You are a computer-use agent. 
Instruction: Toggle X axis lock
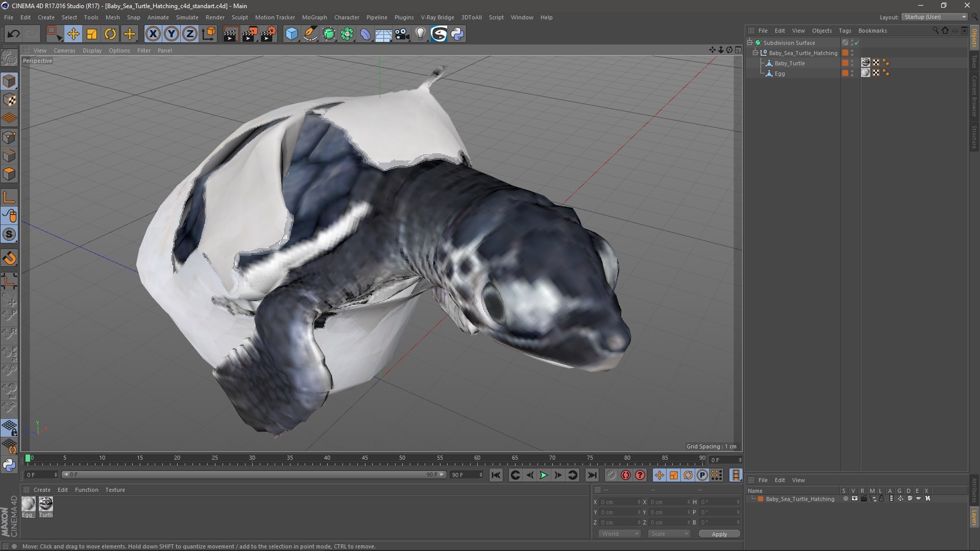(153, 34)
